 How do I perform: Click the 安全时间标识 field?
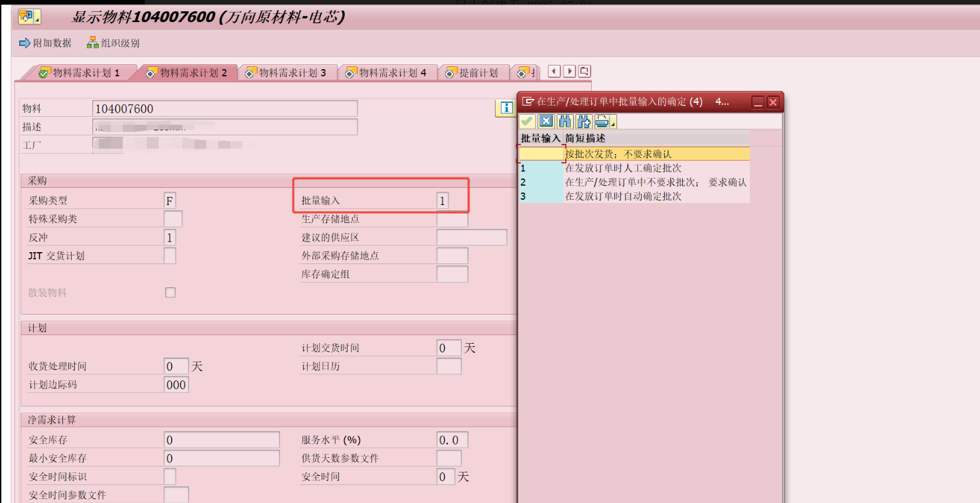(170, 476)
